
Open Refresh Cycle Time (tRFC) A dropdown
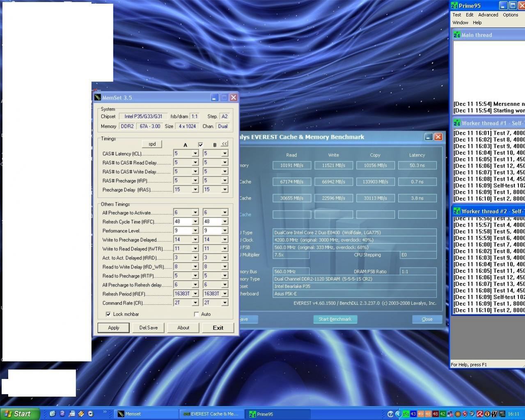point(195,222)
